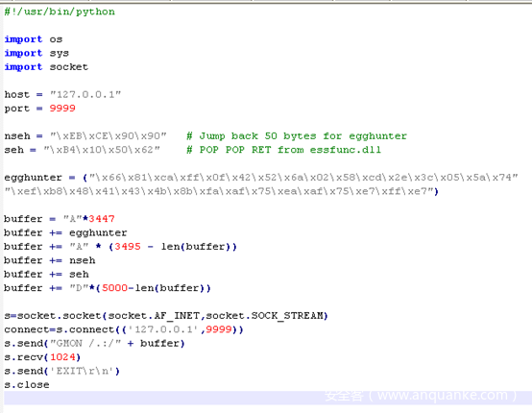Click the port value 9999
This screenshot has height=413, width=532.
62,109
